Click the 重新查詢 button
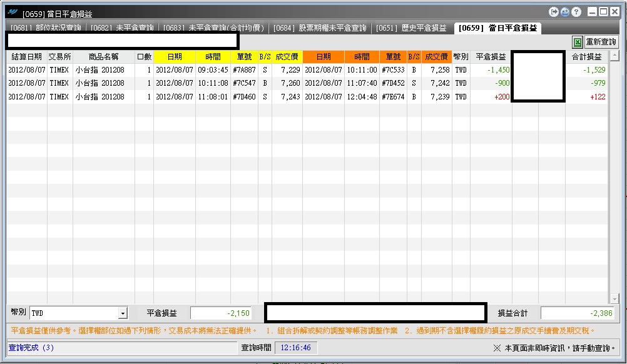This screenshot has height=364, width=627. [601, 42]
